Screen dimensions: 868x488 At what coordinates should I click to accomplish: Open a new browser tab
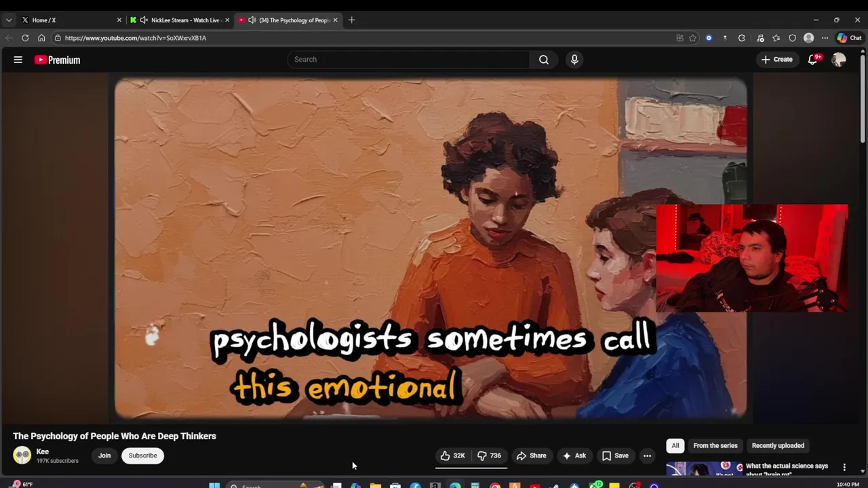pyautogui.click(x=351, y=20)
